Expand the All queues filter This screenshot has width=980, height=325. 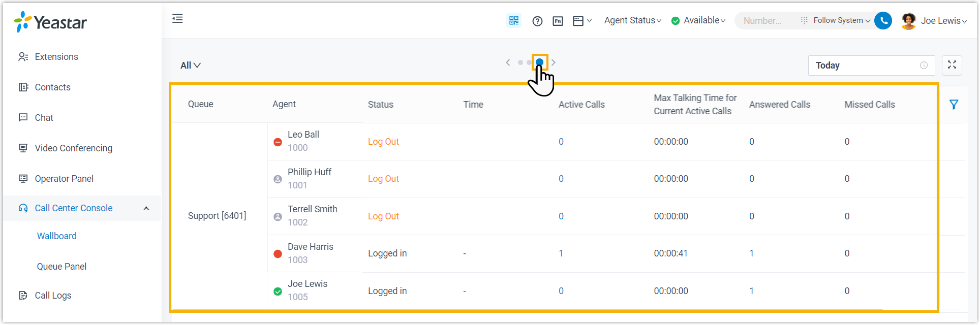[x=191, y=66]
